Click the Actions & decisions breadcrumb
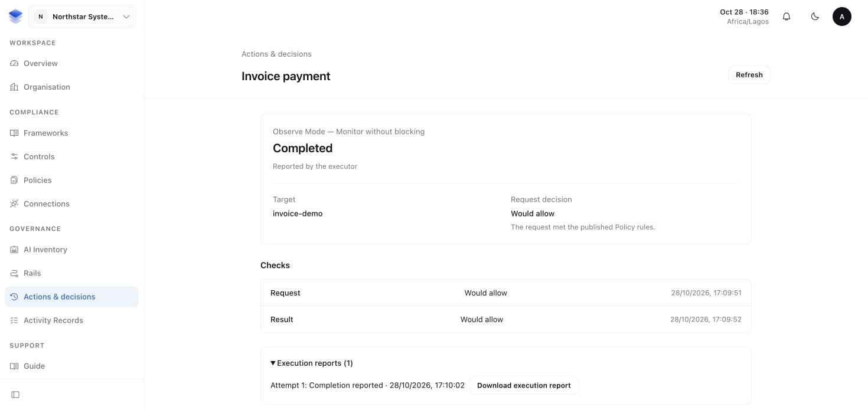The width and height of the screenshot is (868, 410). pyautogui.click(x=276, y=54)
